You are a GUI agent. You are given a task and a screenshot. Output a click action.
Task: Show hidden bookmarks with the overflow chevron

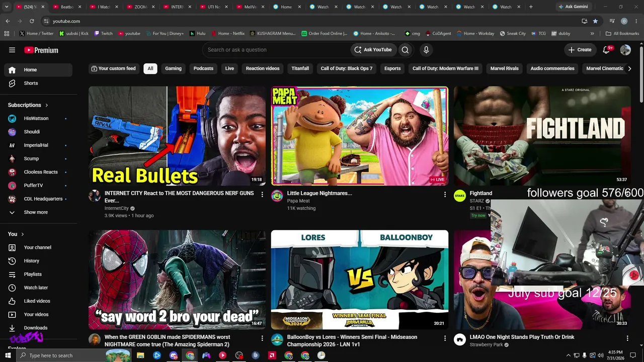[x=592, y=34]
